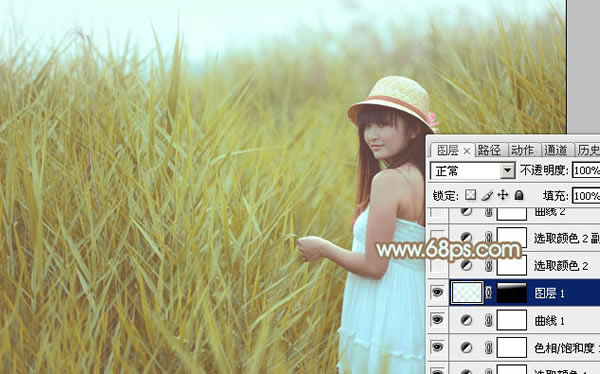Screen dimensions: 600x374
Task: Click adjustment icon of 色相/饱和度 layer
Action: point(466,348)
